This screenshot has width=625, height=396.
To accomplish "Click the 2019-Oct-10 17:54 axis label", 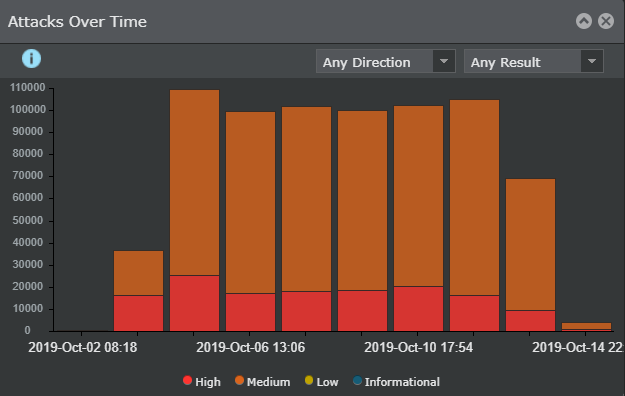I will 419,347.
